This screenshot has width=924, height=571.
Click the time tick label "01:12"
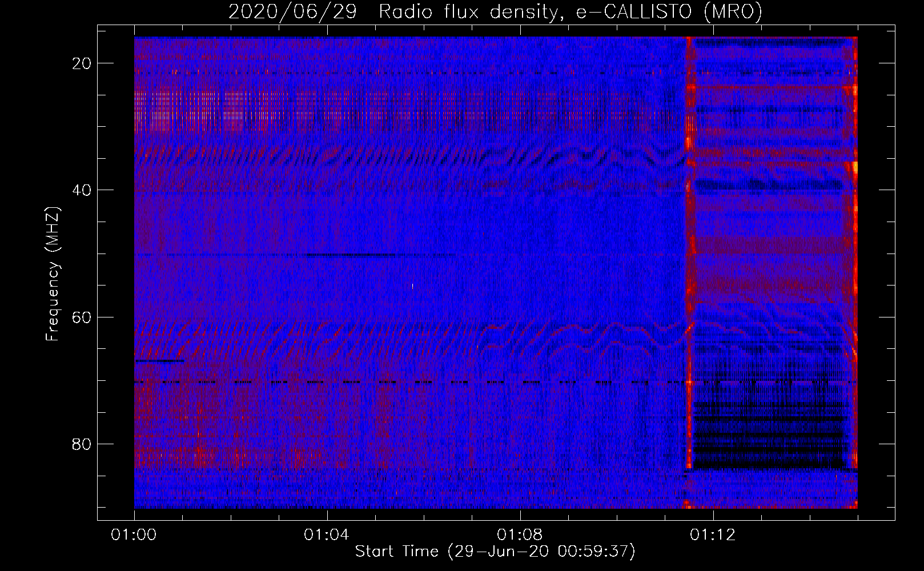pos(713,535)
